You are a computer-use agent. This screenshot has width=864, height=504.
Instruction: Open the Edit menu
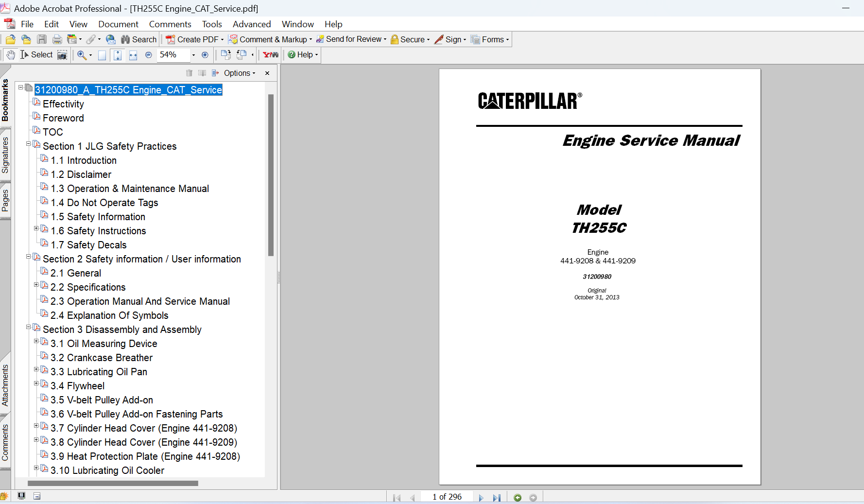[x=51, y=24]
